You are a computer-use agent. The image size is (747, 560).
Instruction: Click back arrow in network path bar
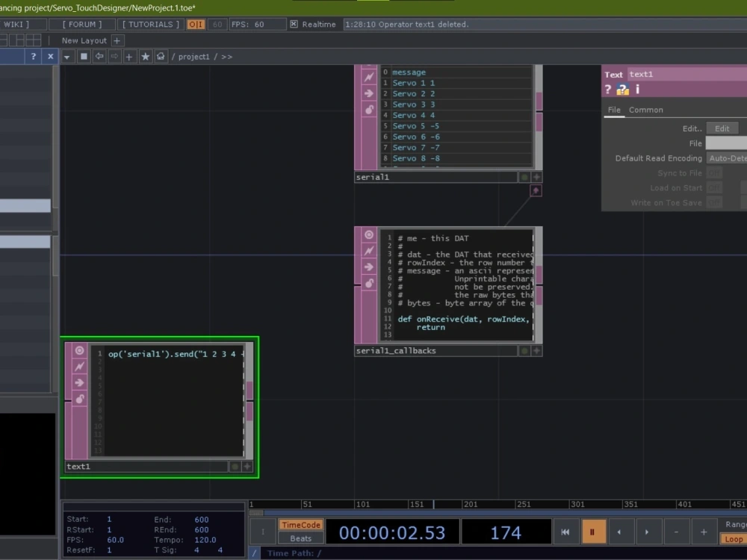click(x=99, y=57)
